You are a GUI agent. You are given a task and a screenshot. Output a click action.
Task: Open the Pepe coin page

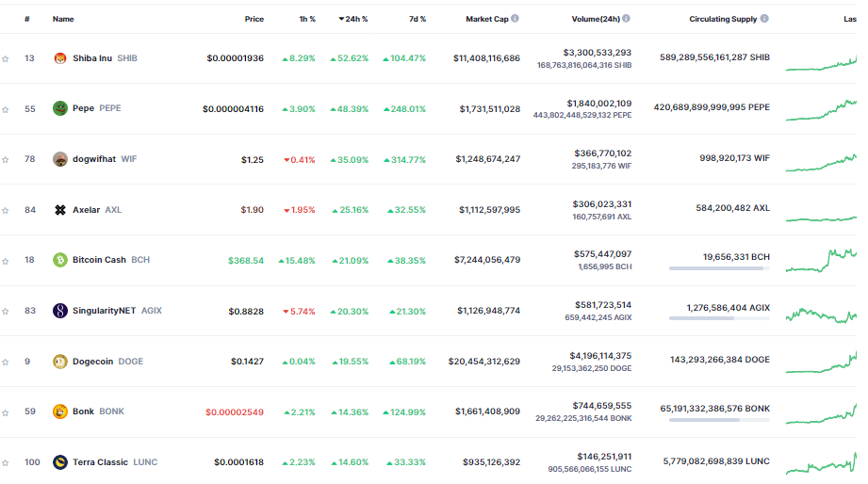[x=83, y=108]
